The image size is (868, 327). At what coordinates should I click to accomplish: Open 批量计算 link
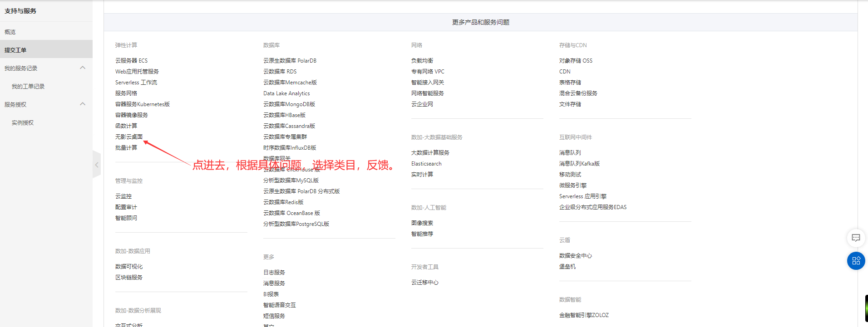click(x=126, y=147)
